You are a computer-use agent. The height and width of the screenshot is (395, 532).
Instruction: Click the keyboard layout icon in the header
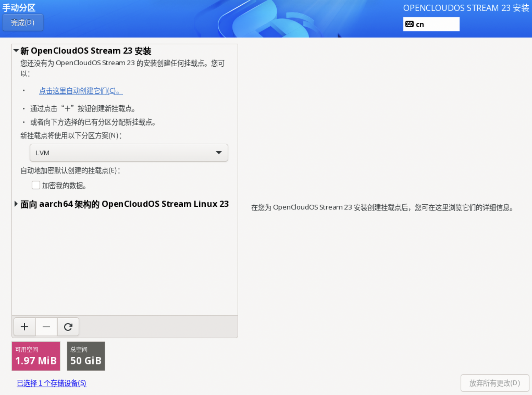(410, 24)
